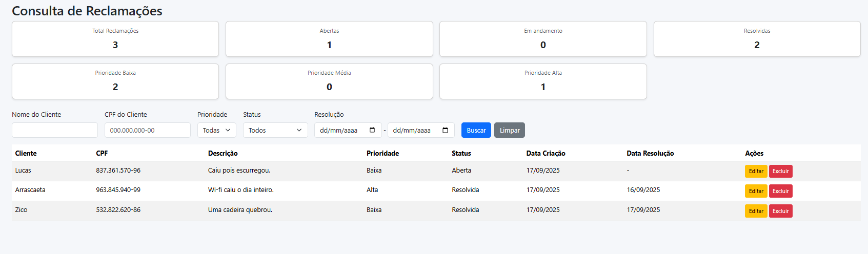Viewport: 868px width, 254px height.
Task: Click CPF 963.845.940-99
Action: [x=118, y=190]
